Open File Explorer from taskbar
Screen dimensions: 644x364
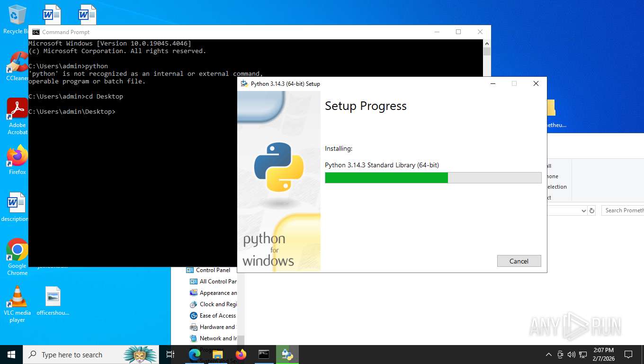[217, 355]
